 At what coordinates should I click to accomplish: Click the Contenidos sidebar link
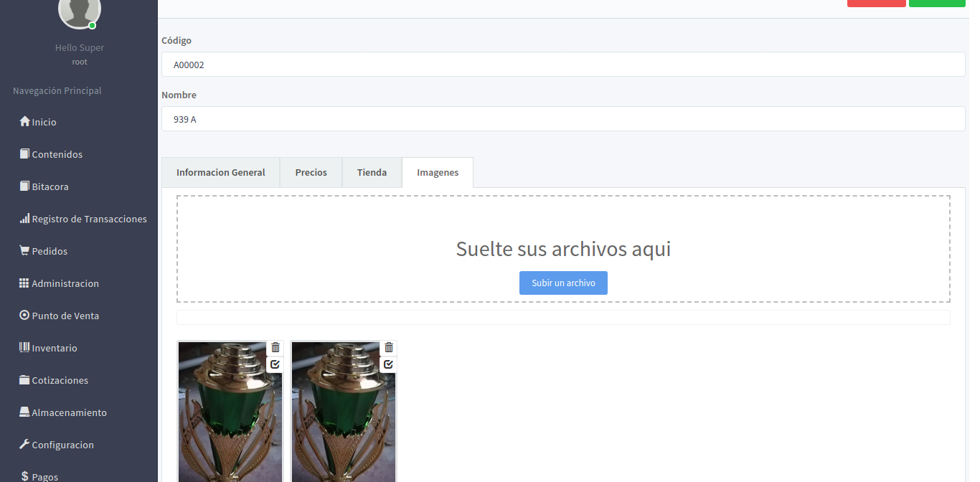pyautogui.click(x=57, y=154)
